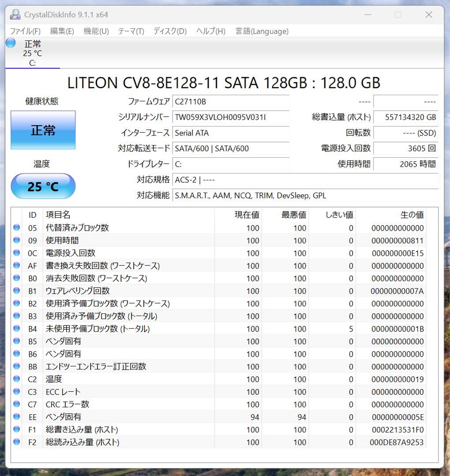Click blue dot next to ウェアレベリング回数
This screenshot has height=476, width=450.
(16, 291)
